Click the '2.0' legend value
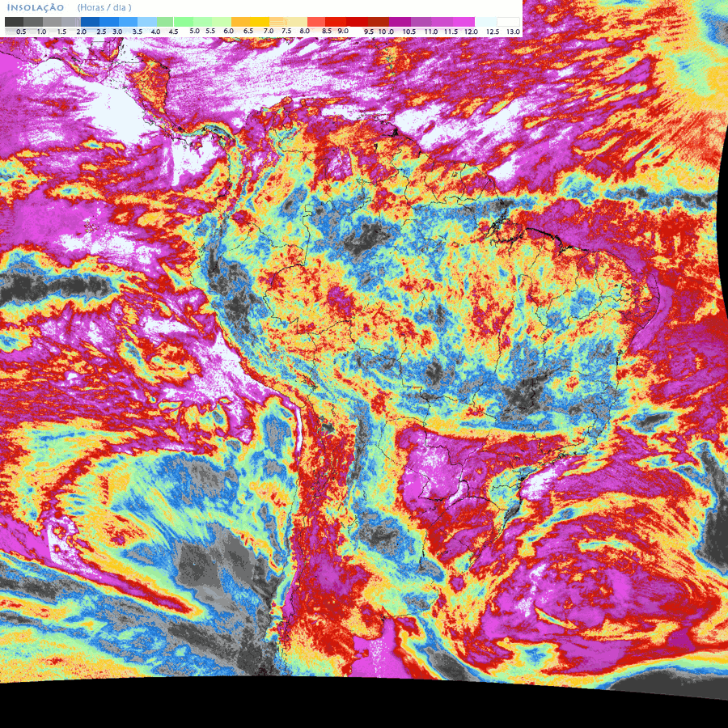This screenshot has height=728, width=728. (81, 32)
